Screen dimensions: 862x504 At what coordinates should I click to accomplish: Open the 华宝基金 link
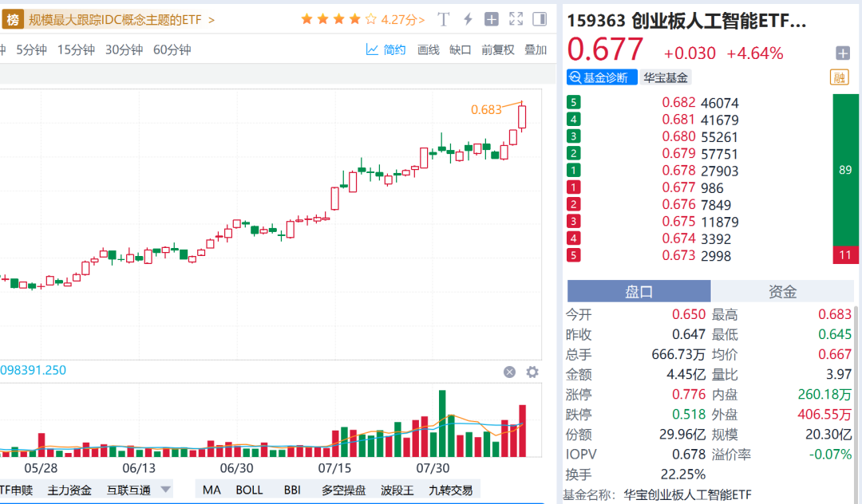pyautogui.click(x=666, y=77)
